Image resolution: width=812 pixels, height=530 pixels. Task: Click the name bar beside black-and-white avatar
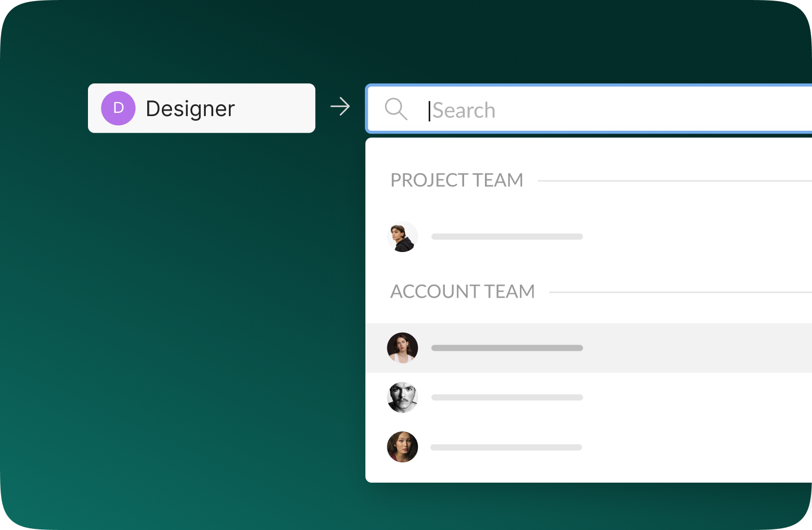click(x=507, y=397)
